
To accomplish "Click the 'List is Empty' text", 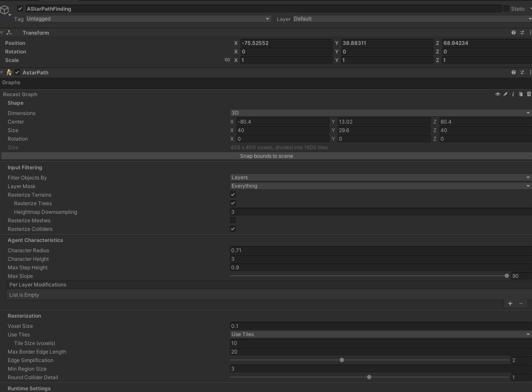I will pyautogui.click(x=24, y=295).
